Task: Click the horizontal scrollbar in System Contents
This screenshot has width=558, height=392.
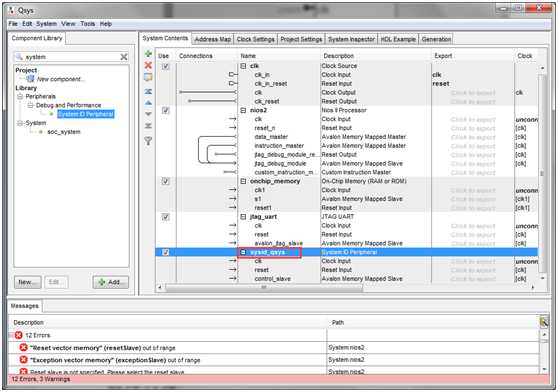Action: coord(264,287)
